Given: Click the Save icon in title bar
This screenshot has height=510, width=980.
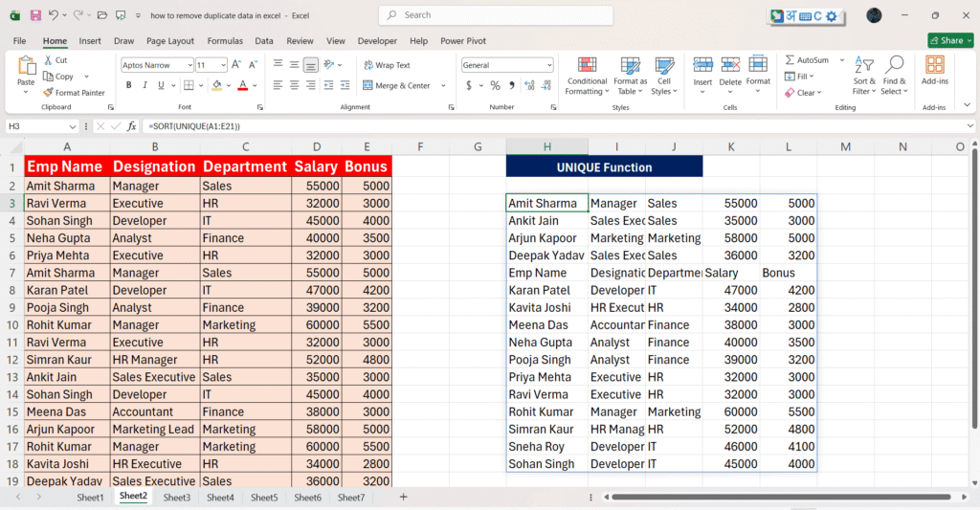Looking at the screenshot, I should pyautogui.click(x=35, y=15).
